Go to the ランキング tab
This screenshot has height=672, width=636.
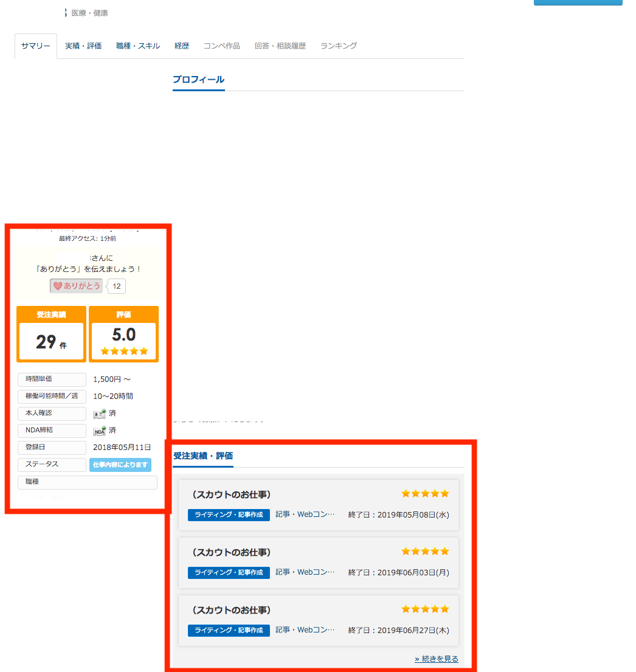[339, 46]
